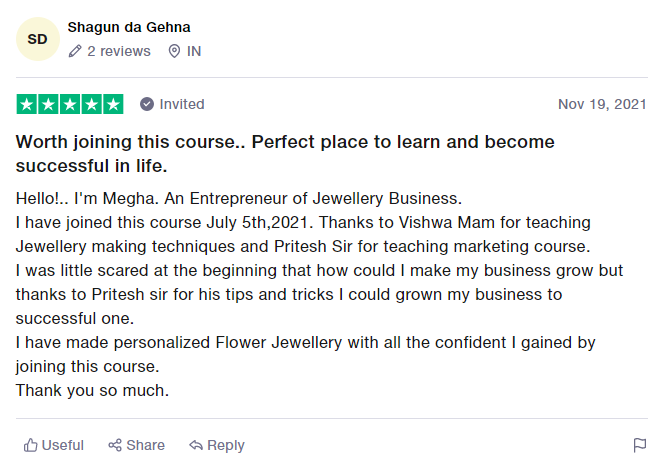Click the "Invited" label text
Viewport: 664px width, 465px height.
[182, 104]
